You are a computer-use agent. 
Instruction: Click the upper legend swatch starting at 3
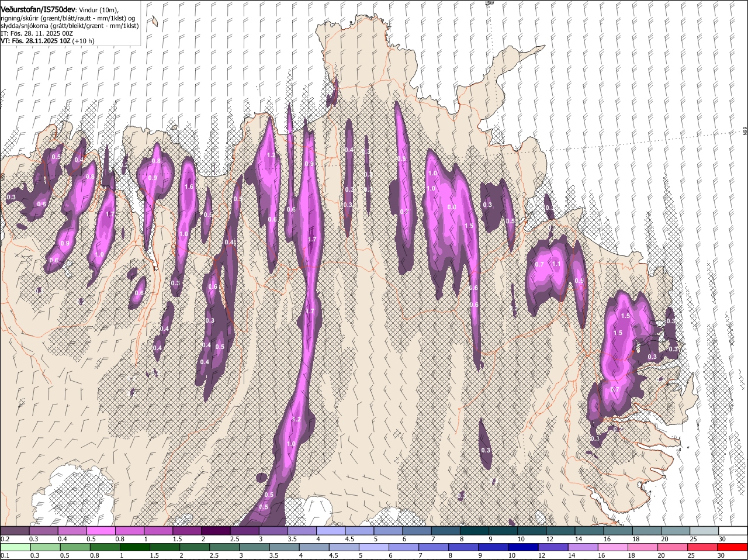point(273,530)
